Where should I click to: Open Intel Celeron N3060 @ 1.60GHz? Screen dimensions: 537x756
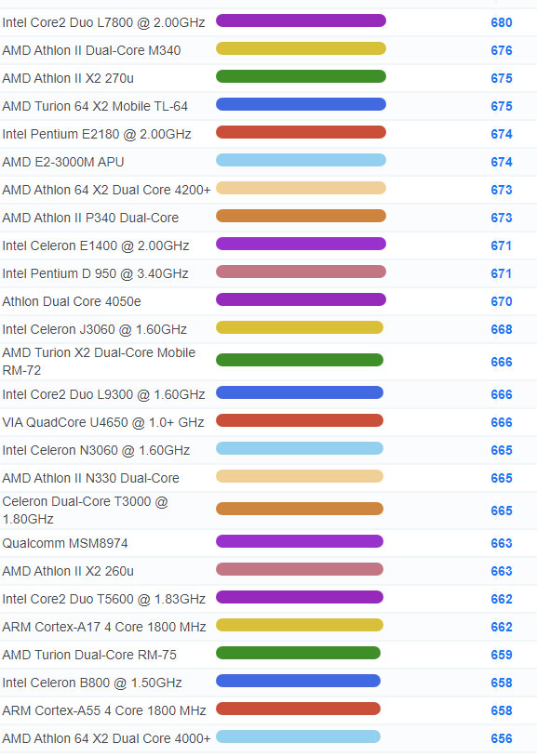pyautogui.click(x=96, y=451)
